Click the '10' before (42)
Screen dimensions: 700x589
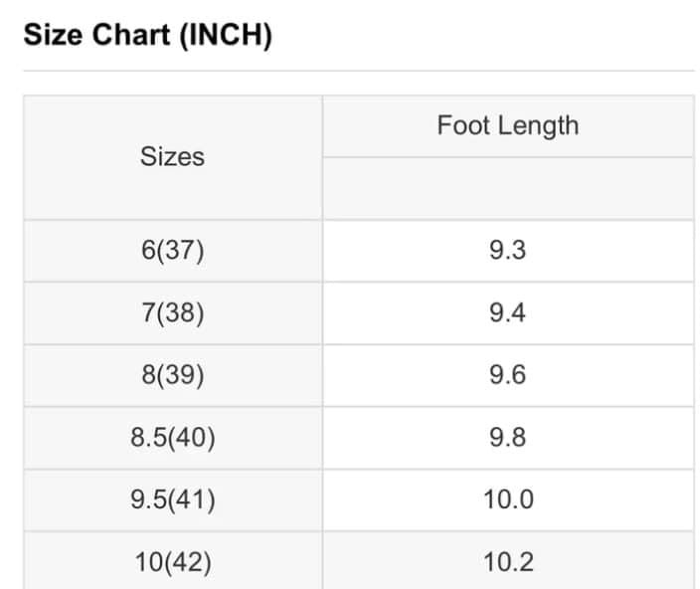click(x=148, y=562)
